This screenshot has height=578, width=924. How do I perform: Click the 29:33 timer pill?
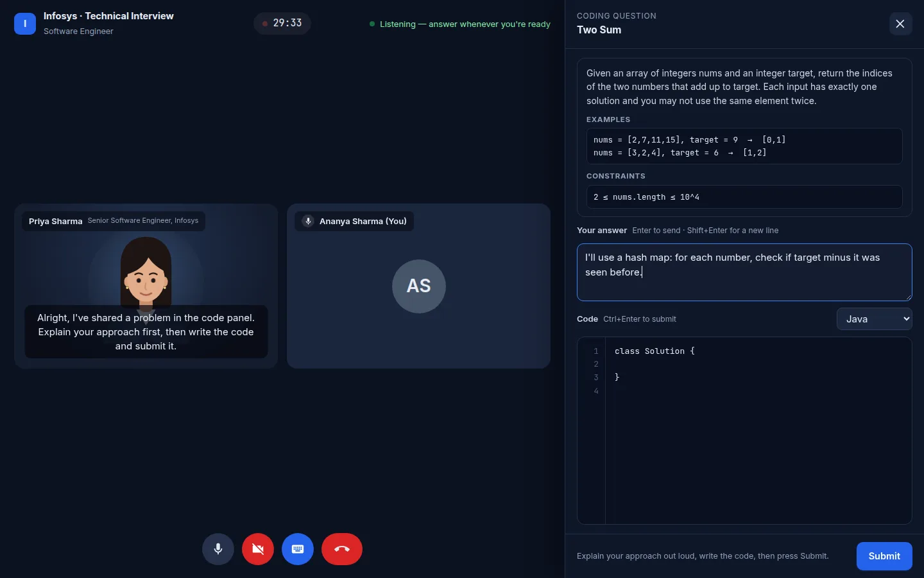(x=282, y=23)
